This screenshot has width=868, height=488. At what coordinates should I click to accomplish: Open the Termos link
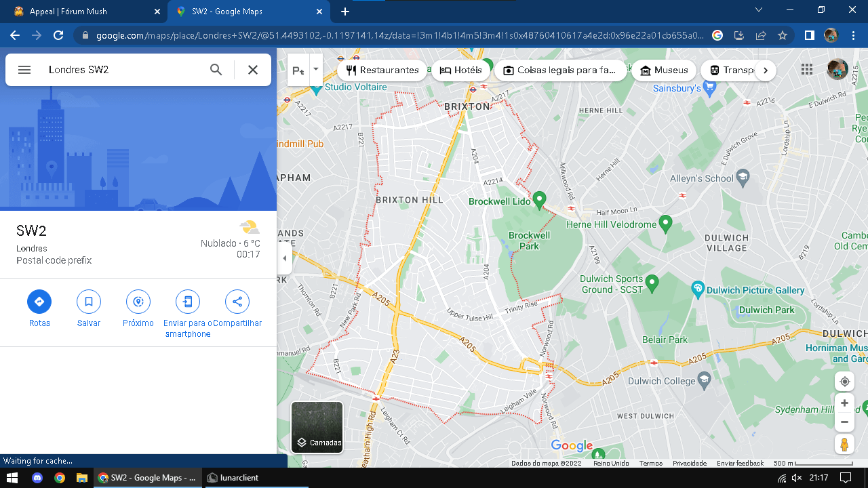tap(650, 464)
